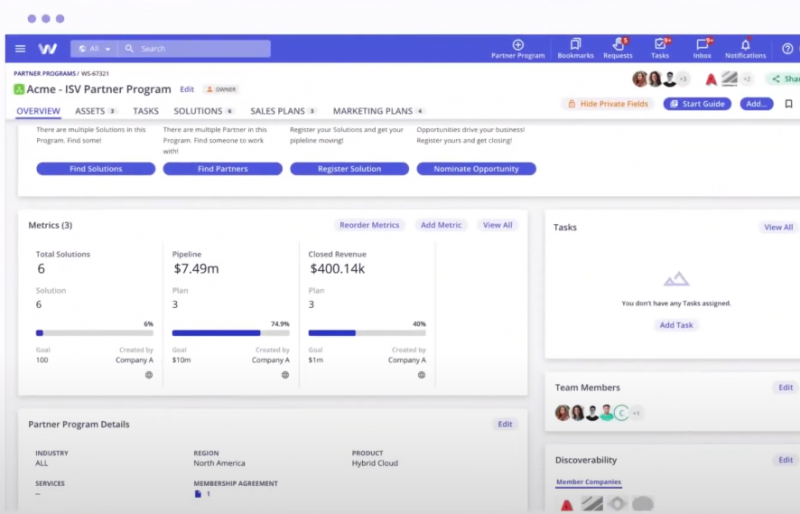Click the Closed Revenue 40% progress bar
800x514 pixels.
367,333
